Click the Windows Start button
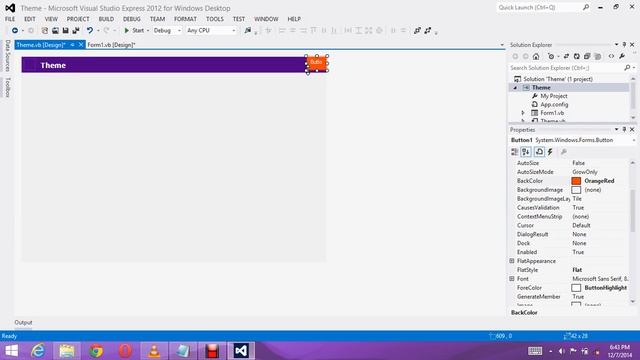Viewport: 640px width, 360px height. (x=11, y=351)
